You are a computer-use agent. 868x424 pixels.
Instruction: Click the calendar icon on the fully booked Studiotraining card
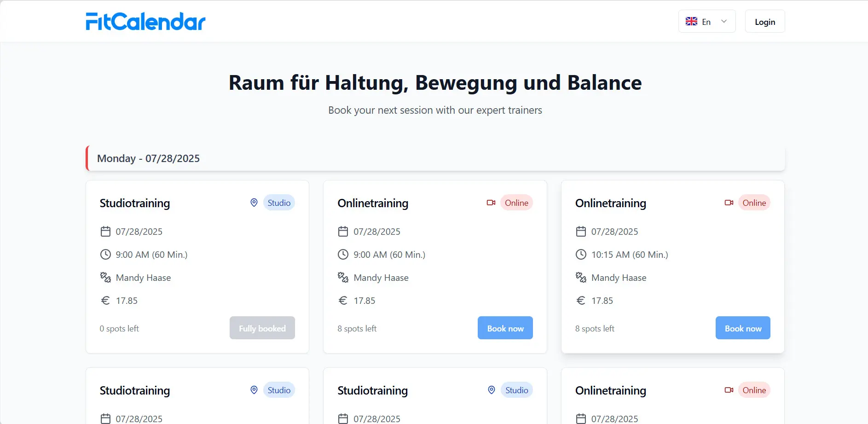pos(105,231)
